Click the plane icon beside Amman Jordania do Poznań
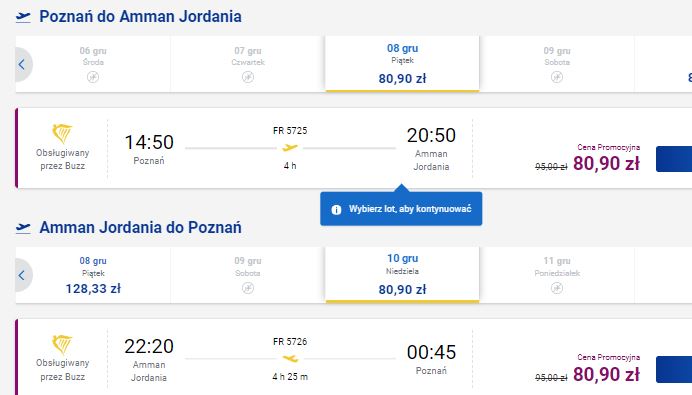692x395 pixels. pos(23,228)
